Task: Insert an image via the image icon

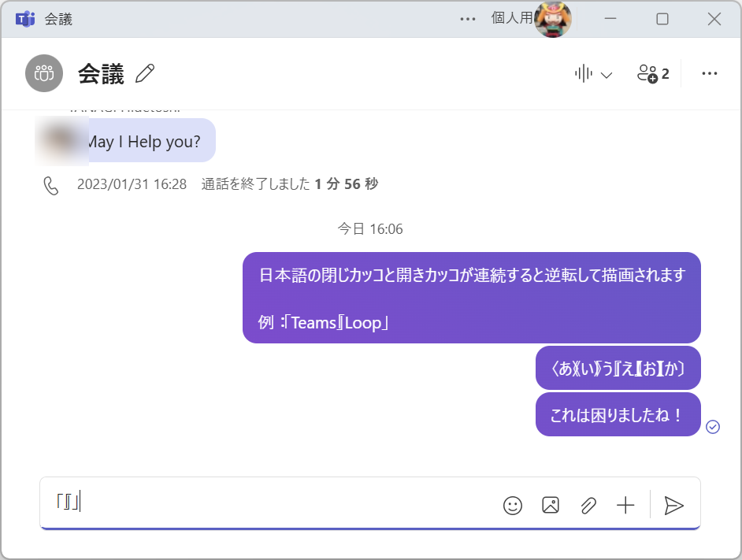Action: (x=551, y=505)
